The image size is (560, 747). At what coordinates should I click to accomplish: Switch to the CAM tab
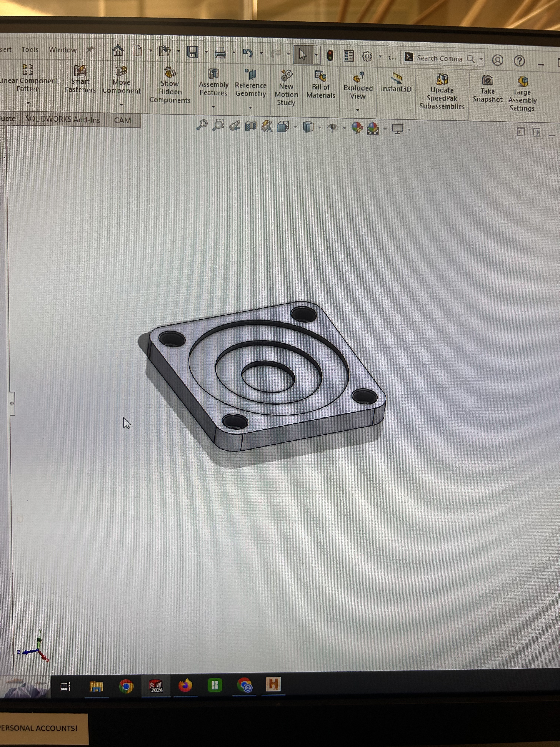click(x=122, y=121)
